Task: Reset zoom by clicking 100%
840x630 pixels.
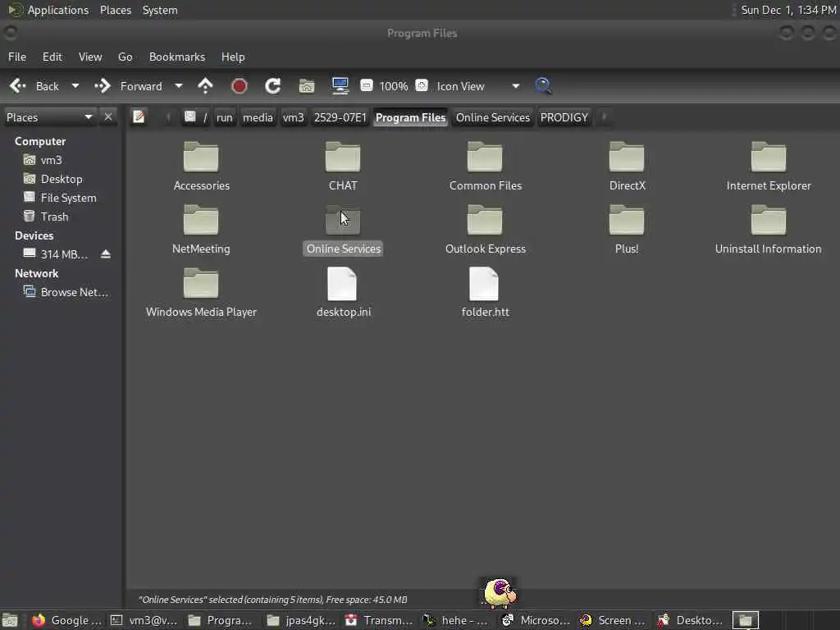Action: coord(394,86)
